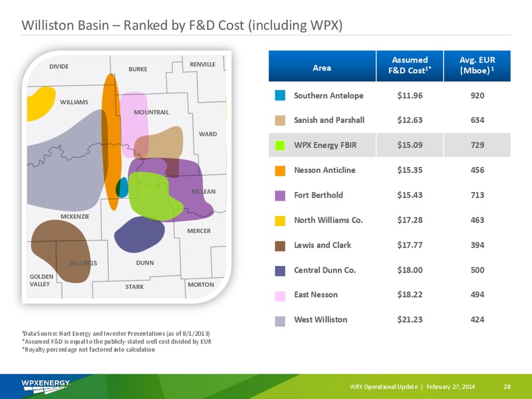Click the Fort Berthold area name

(319, 195)
